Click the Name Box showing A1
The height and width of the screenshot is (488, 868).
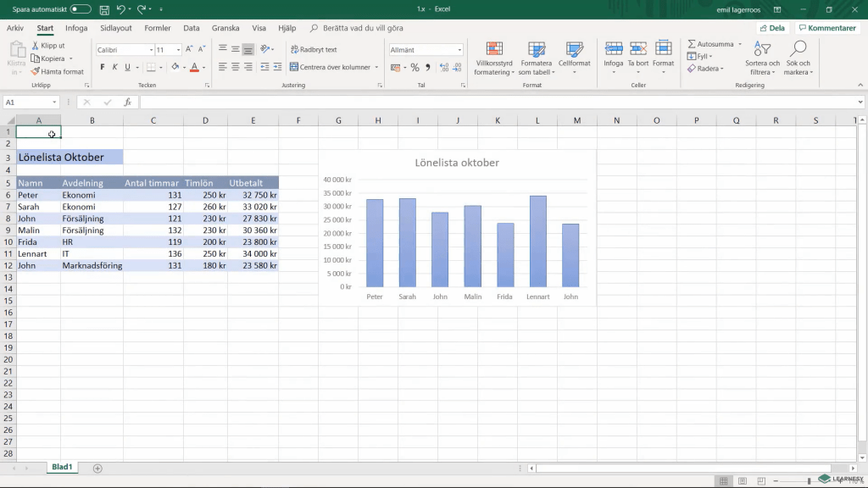31,102
